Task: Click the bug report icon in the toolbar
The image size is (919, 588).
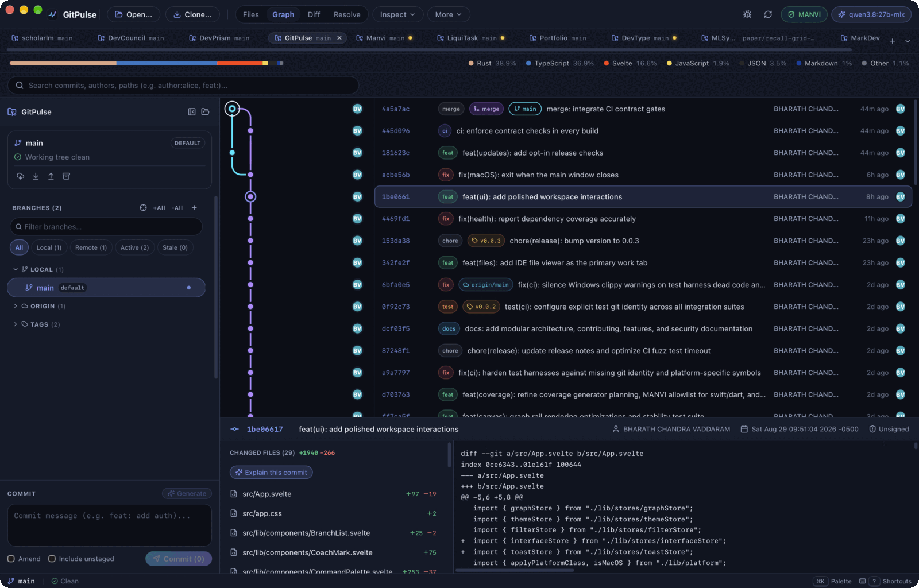Action: coord(747,14)
